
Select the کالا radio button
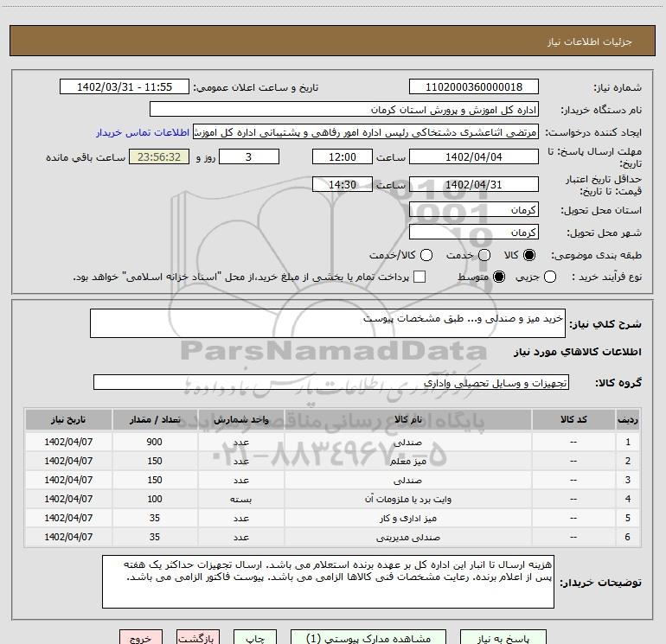click(x=529, y=255)
